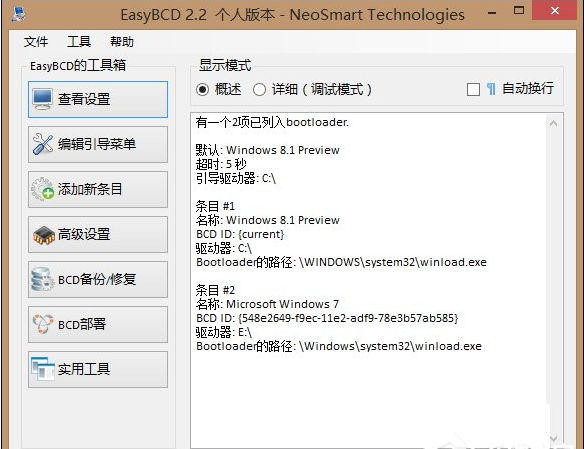
Task: Click the '驱动器: C:\' line
Action: tap(224, 248)
